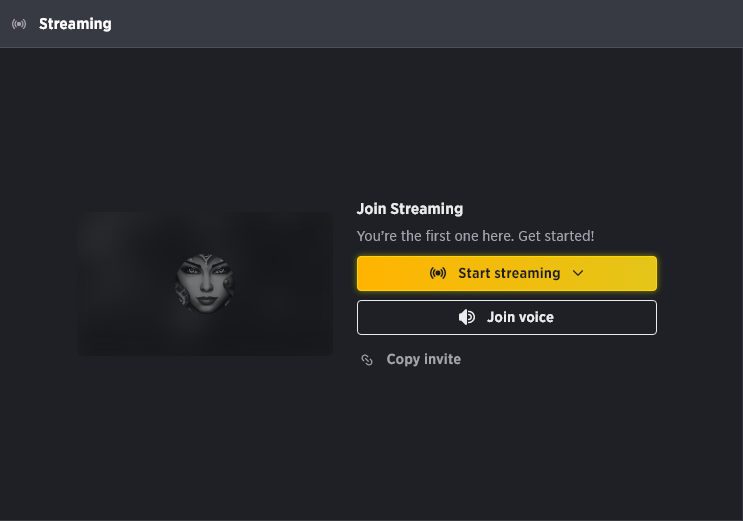This screenshot has height=521, width=743.
Task: Copy the invite link text
Action: coord(423,359)
